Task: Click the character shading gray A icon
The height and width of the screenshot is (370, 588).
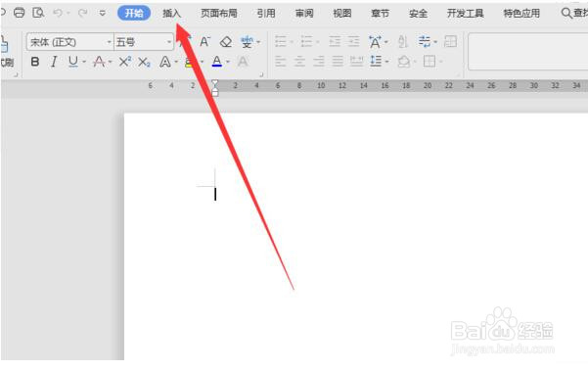Action: tap(243, 62)
